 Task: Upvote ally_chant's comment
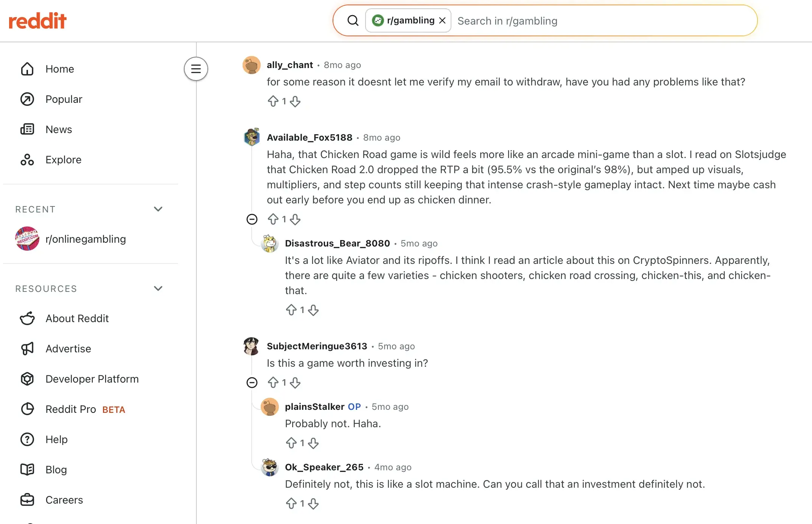[273, 101]
